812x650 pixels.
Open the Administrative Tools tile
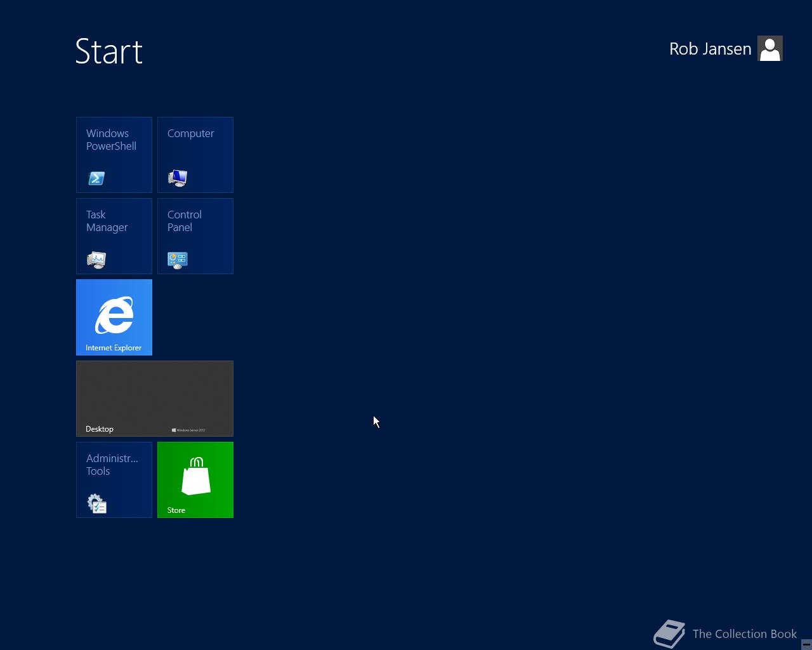114,480
